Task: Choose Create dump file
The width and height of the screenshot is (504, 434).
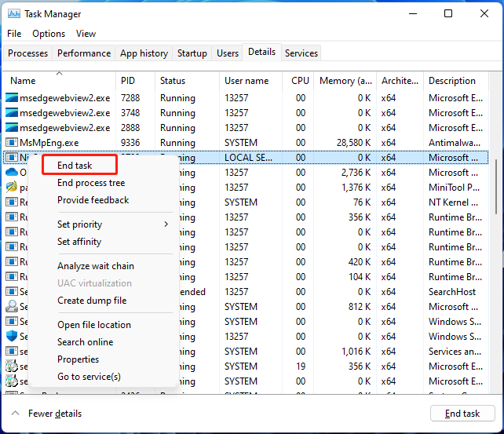Action: pos(92,300)
